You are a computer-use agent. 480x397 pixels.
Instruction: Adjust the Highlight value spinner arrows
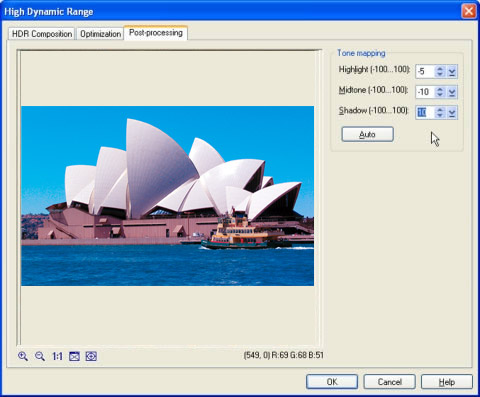[440, 72]
